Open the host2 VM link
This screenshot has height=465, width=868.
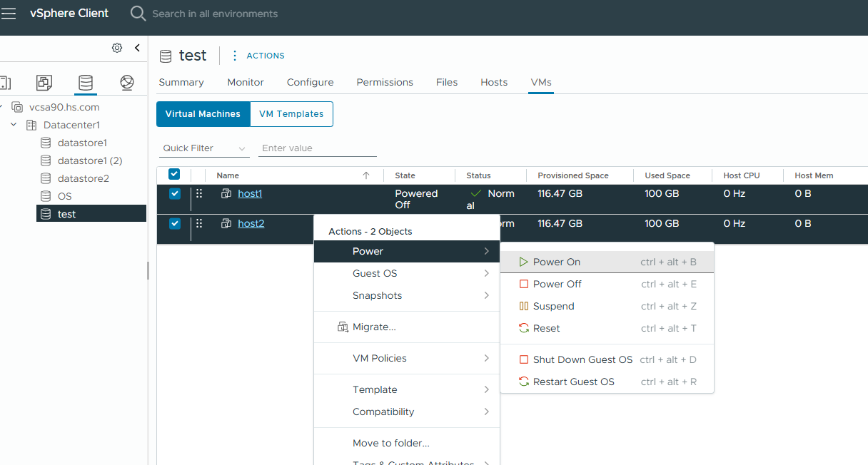click(251, 223)
